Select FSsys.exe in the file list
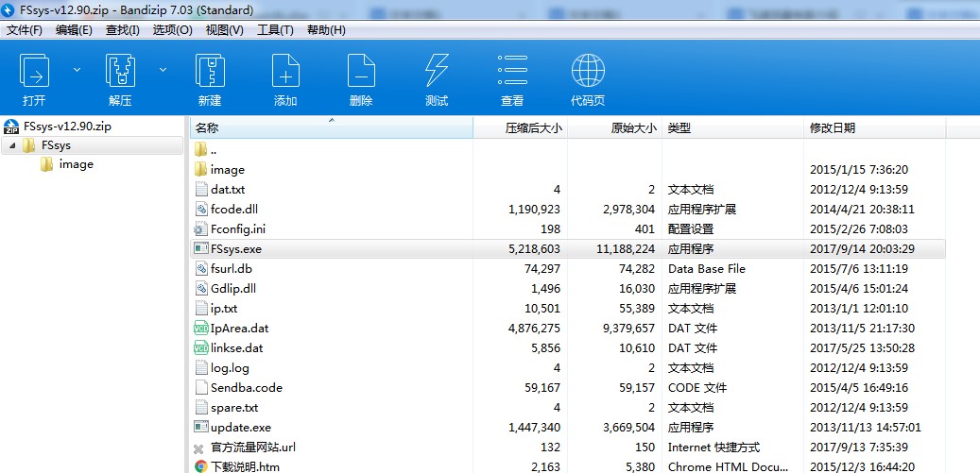Image resolution: width=980 pixels, height=473 pixels. point(236,249)
